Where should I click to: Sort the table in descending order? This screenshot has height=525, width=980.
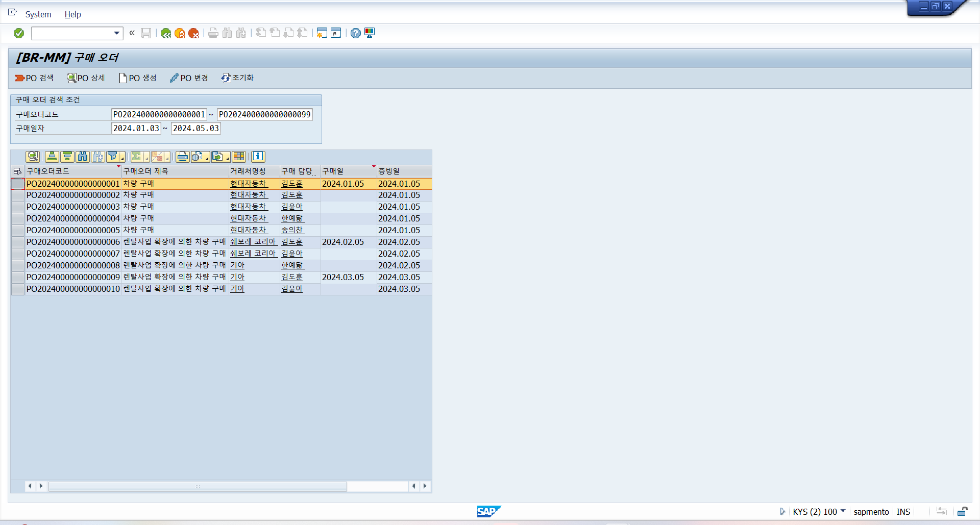tap(67, 157)
